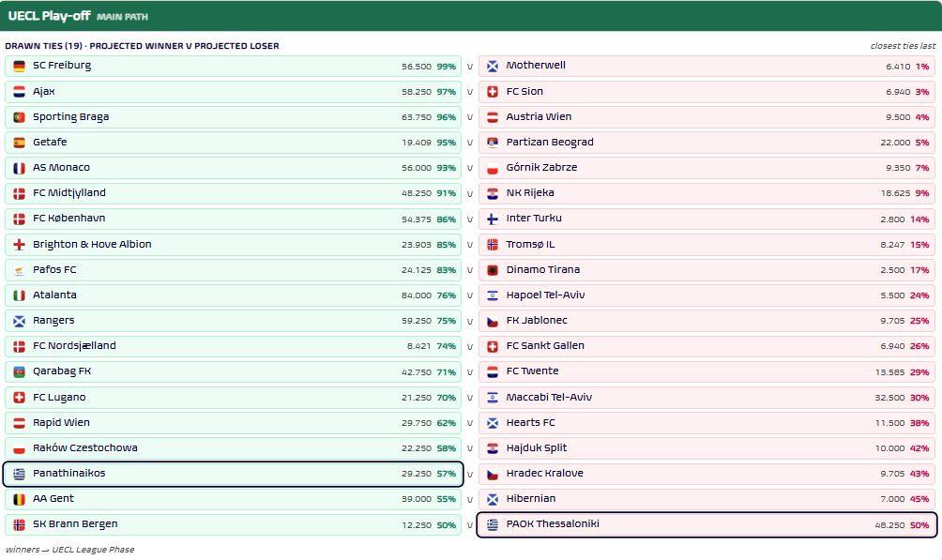This screenshot has width=942, height=560.
Task: Open the Górnik Zabrze team name
Action: [x=541, y=167]
